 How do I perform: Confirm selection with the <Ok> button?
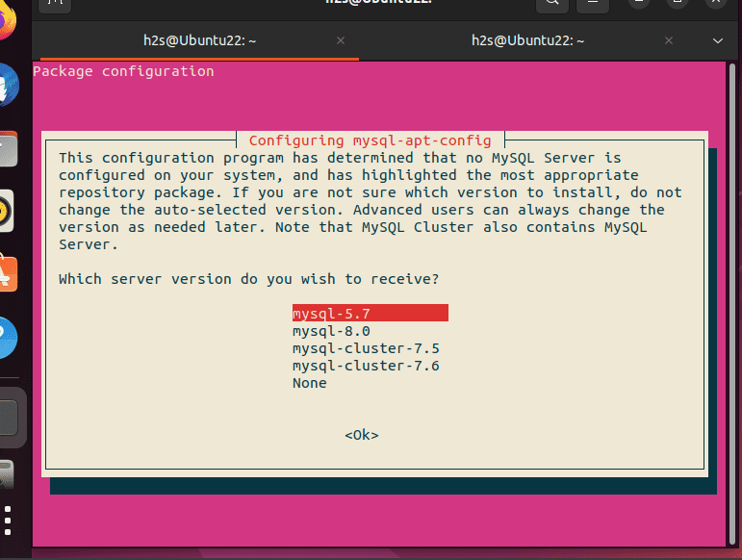coord(362,435)
